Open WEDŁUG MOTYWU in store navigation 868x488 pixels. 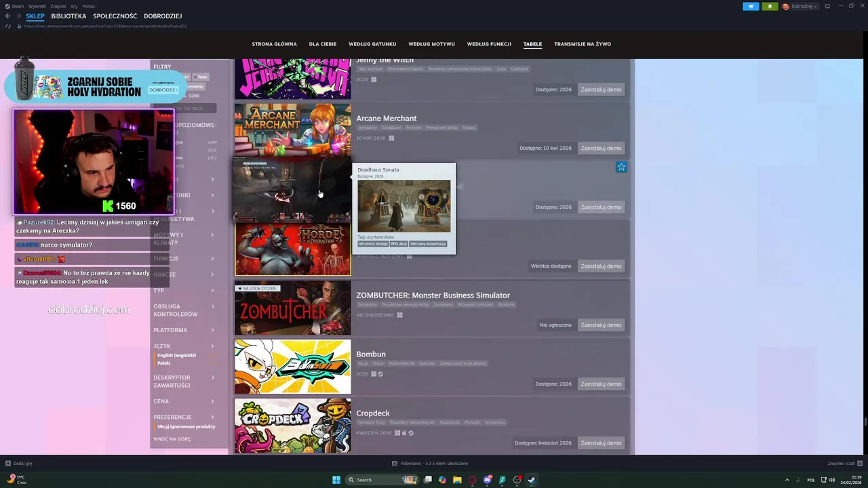432,44
